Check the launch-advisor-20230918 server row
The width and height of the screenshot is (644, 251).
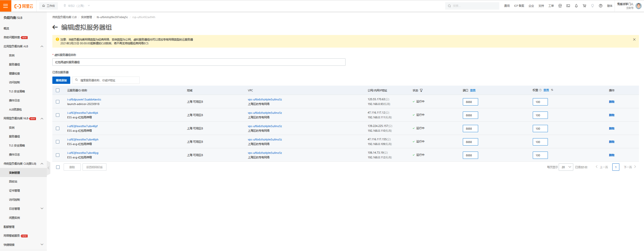pos(58,102)
